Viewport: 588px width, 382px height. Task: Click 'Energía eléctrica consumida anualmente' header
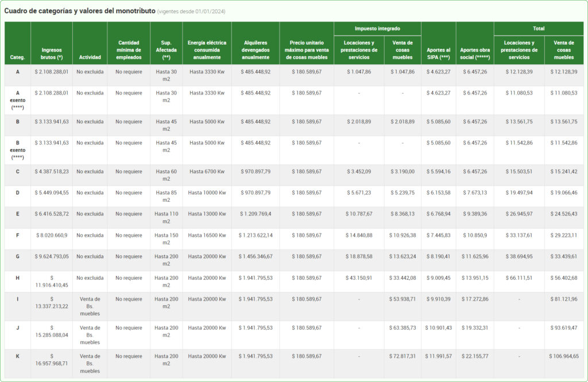207,50
